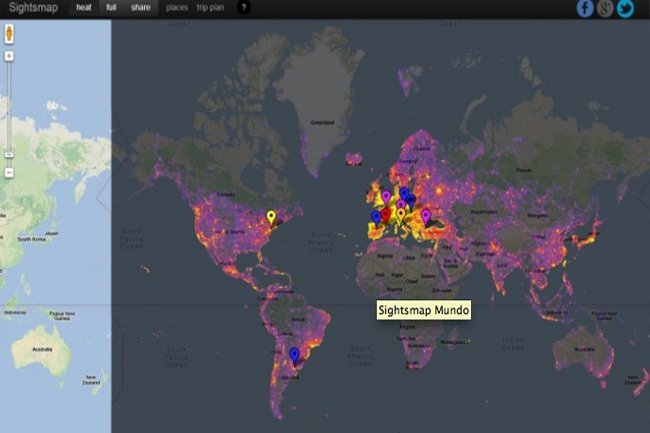Image resolution: width=650 pixels, height=433 pixels.
Task: Open the trip plan menu item
Action: tap(211, 7)
